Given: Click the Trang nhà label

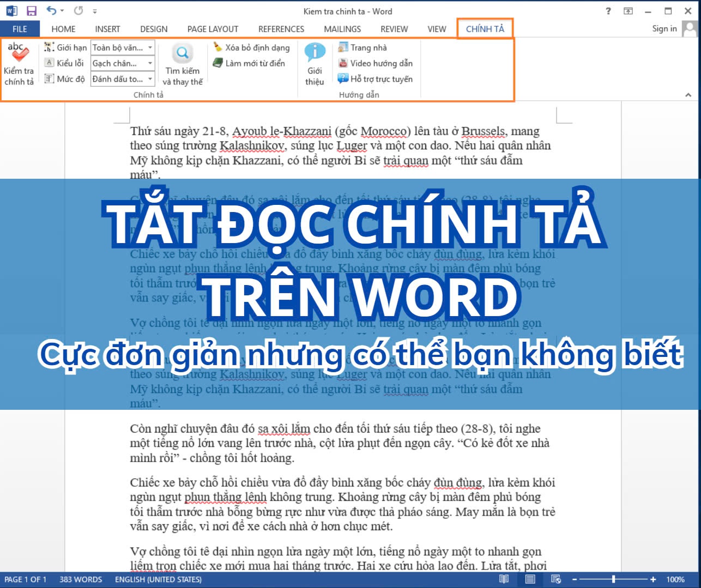Looking at the screenshot, I should point(368,47).
